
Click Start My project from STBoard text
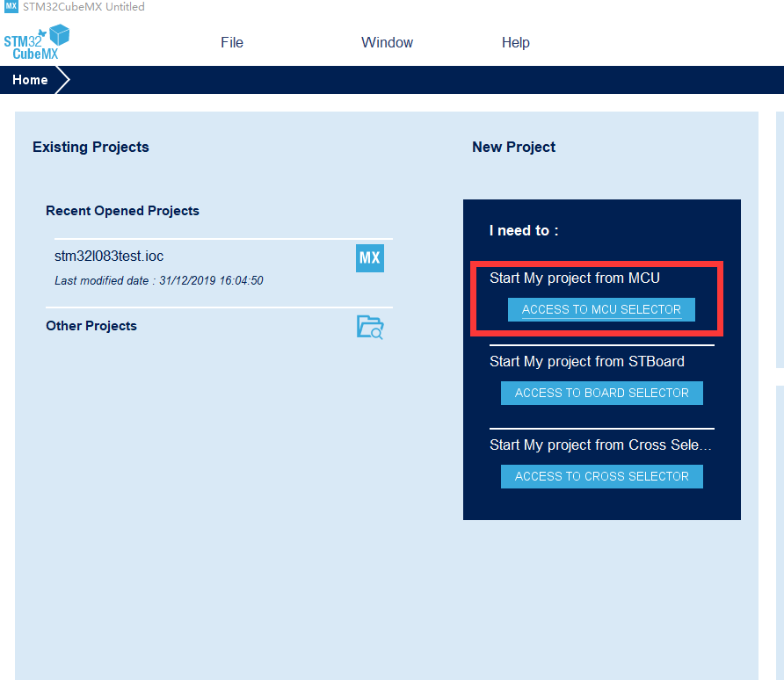(586, 361)
